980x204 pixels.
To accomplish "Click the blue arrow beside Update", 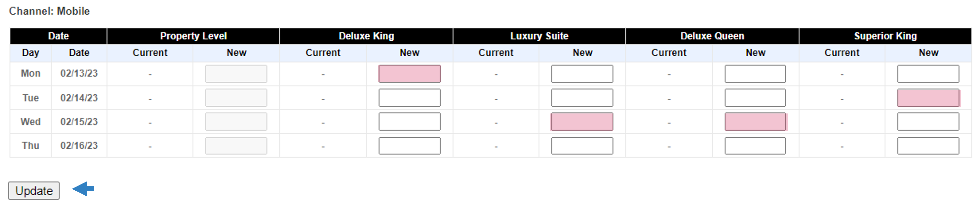I will [83, 189].
